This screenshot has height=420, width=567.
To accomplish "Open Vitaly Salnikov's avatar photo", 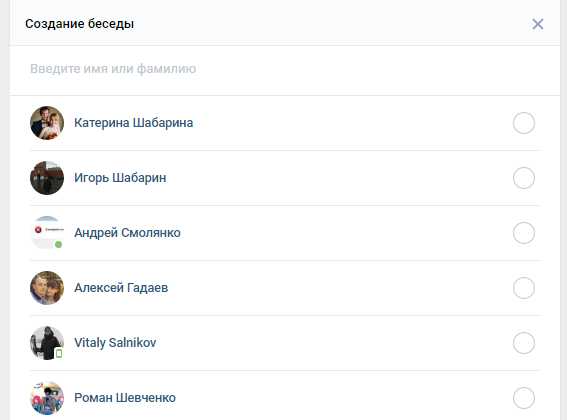I will pyautogui.click(x=47, y=343).
